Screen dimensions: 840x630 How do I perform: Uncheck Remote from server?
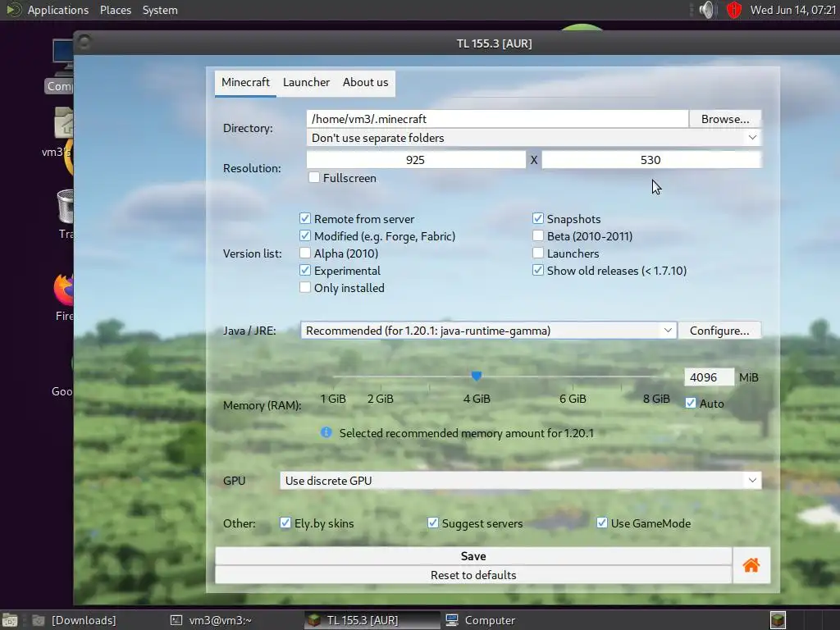305,218
